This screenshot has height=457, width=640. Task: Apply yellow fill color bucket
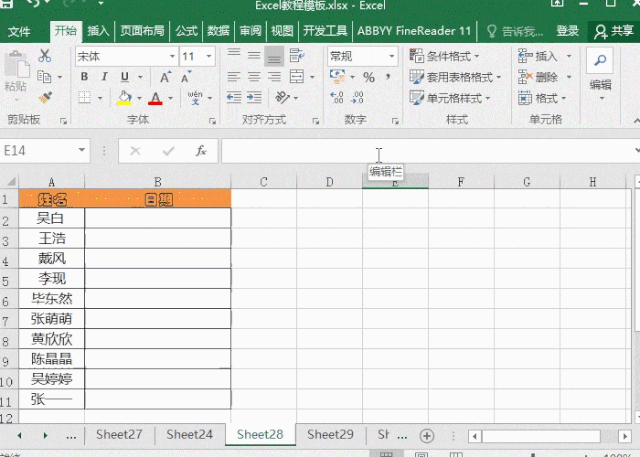pyautogui.click(x=124, y=98)
